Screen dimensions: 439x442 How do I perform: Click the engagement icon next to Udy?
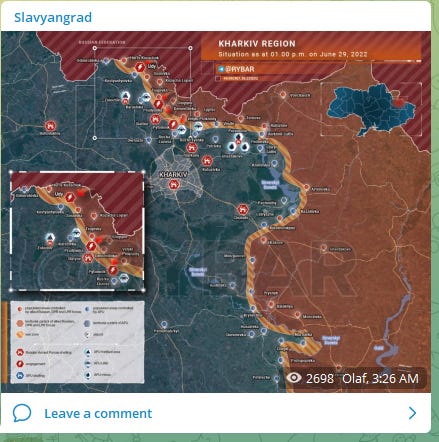point(140,67)
